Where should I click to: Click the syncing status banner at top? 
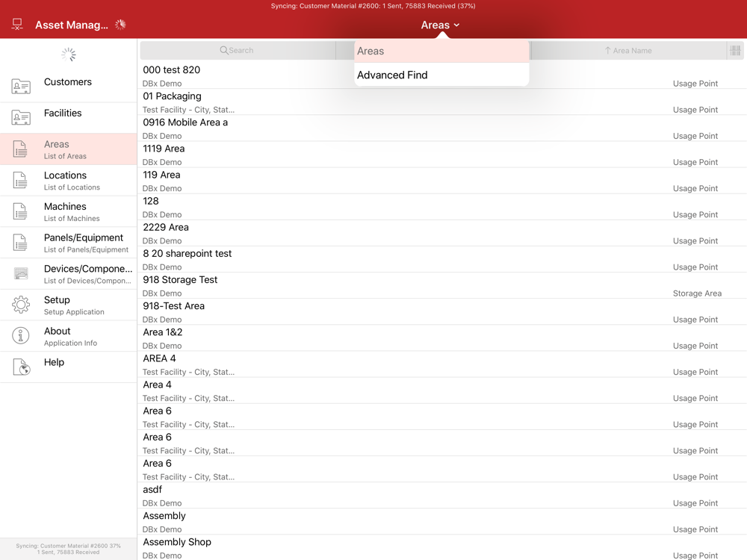pyautogui.click(x=373, y=6)
